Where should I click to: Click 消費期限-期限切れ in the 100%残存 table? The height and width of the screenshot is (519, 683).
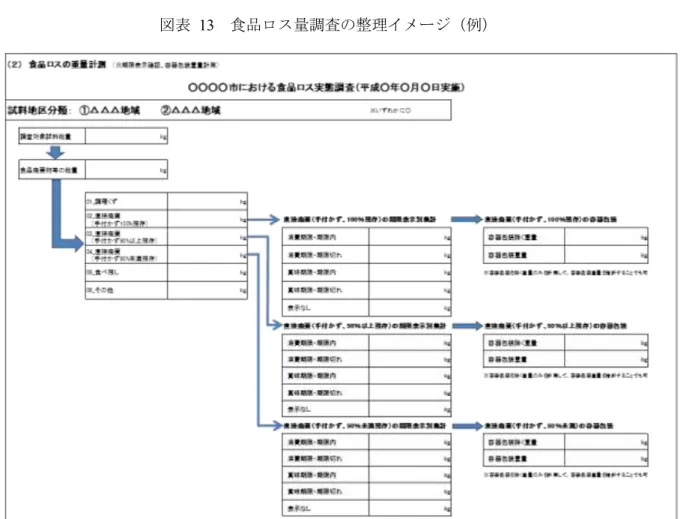point(325,254)
